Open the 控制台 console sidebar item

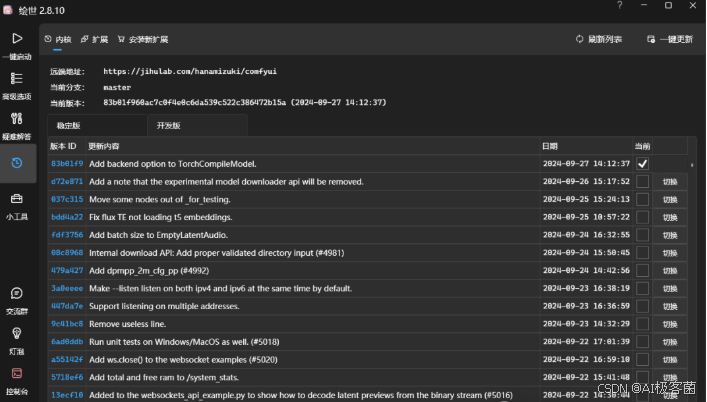(x=17, y=381)
